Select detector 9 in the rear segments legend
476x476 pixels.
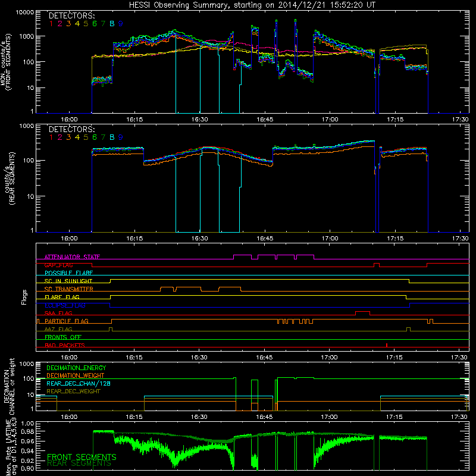[121, 137]
